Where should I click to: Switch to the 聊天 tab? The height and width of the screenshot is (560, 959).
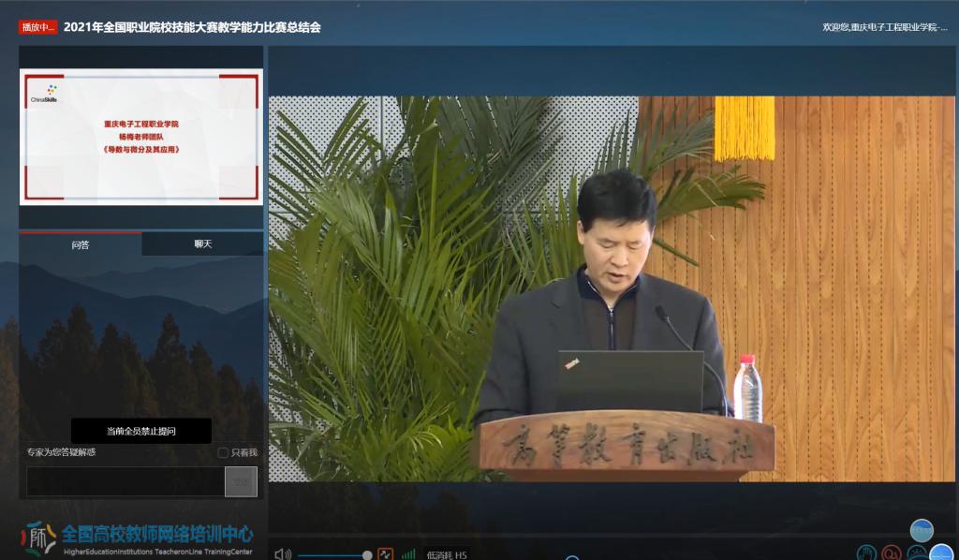202,244
